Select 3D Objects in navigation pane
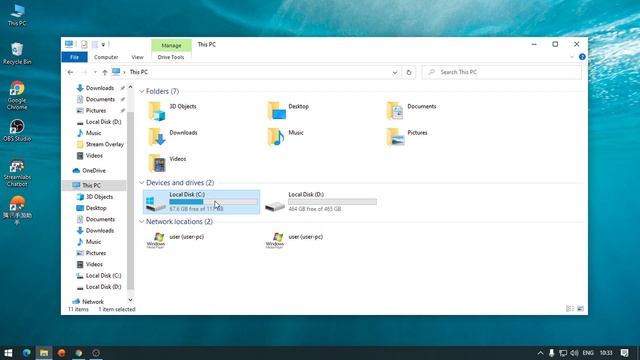Image resolution: width=640 pixels, height=360 pixels. (x=95, y=197)
